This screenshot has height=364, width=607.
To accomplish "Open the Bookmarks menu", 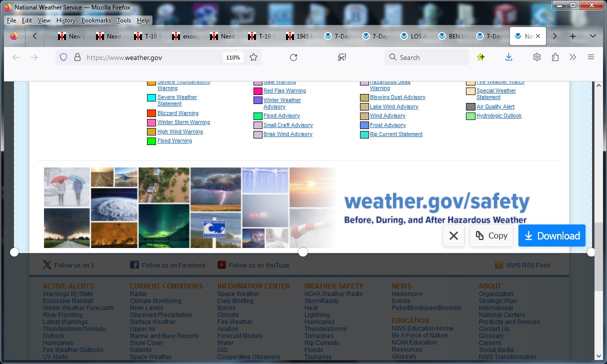I will [97, 20].
